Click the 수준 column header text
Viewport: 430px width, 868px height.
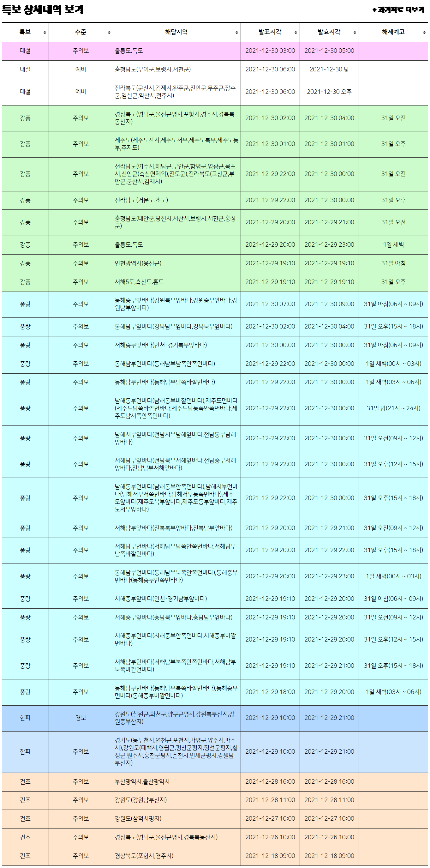coord(81,32)
